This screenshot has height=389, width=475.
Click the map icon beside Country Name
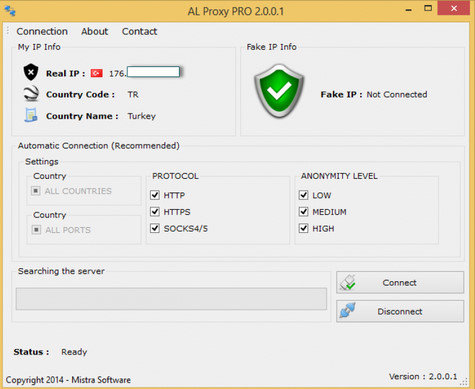coord(31,115)
